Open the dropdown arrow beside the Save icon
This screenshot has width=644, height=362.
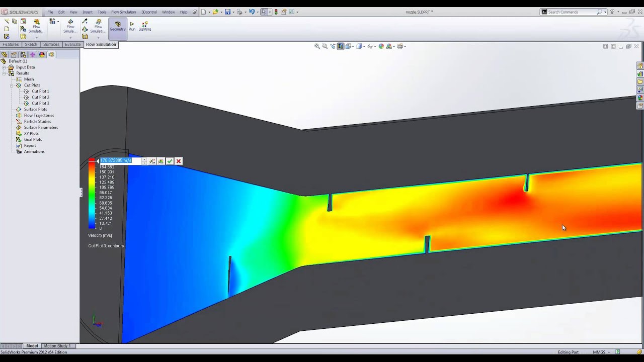[233, 12]
